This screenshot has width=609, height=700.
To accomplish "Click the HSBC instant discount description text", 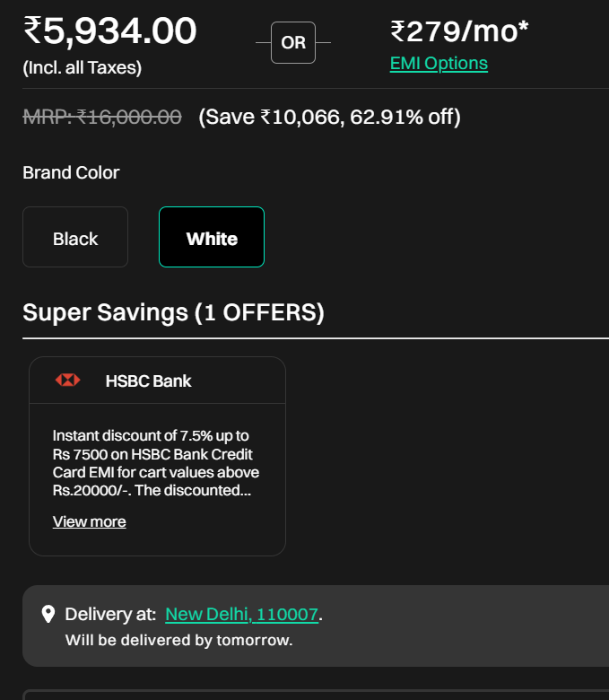I will [155, 463].
